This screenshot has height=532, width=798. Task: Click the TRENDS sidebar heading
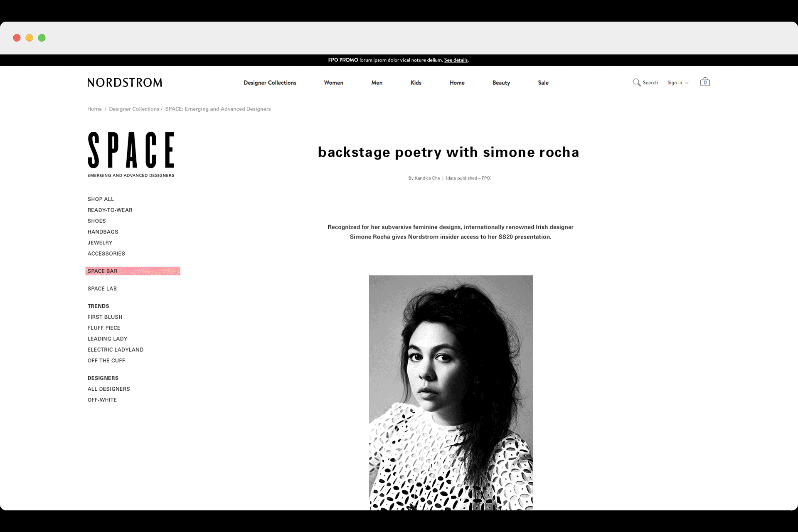click(x=98, y=306)
